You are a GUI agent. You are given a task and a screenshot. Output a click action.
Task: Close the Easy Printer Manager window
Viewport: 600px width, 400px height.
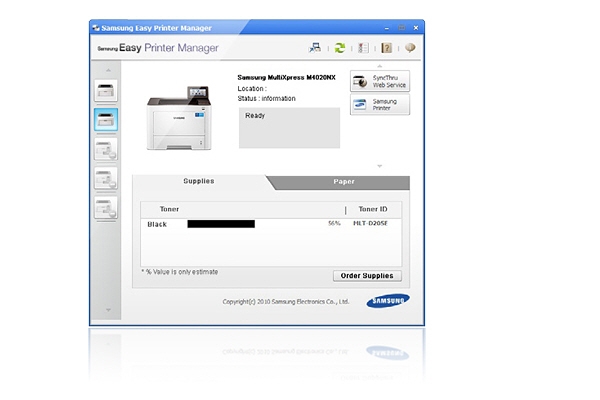tap(416, 28)
